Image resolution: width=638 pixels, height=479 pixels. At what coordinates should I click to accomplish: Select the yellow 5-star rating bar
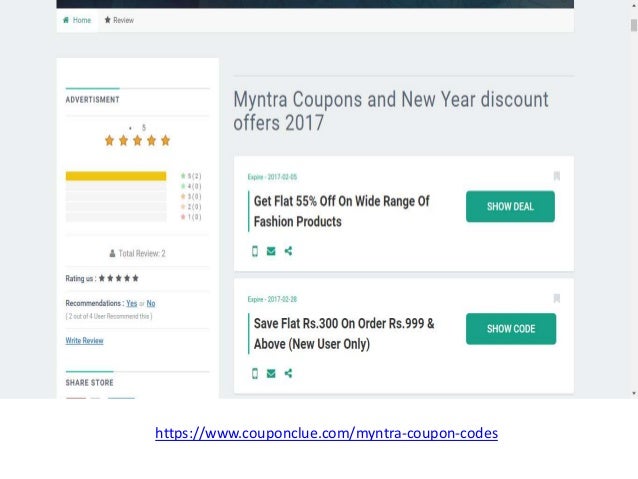pyautogui.click(x=116, y=176)
